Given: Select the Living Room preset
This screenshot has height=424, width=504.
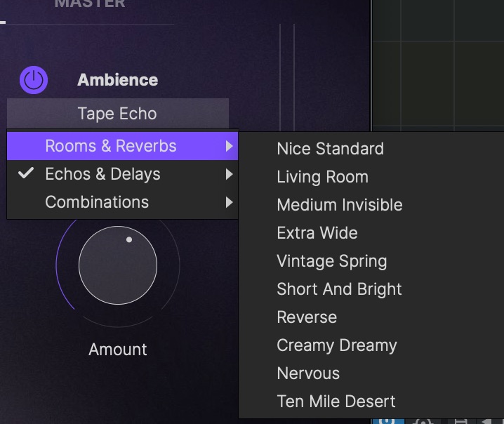Looking at the screenshot, I should pyautogui.click(x=322, y=177).
